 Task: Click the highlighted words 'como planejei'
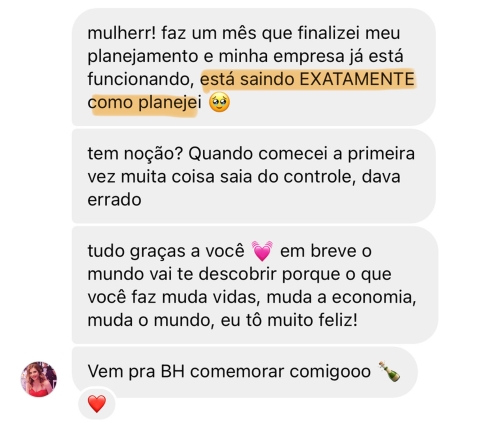[x=144, y=102]
